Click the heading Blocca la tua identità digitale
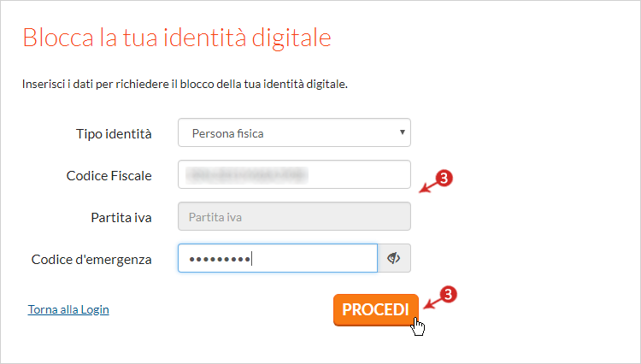This screenshot has height=364, width=641. pyautogui.click(x=177, y=38)
